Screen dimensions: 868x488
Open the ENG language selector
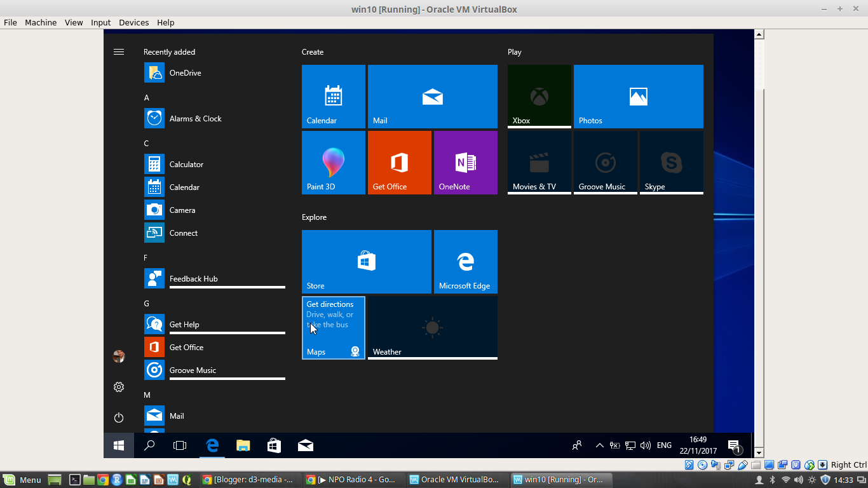pos(664,445)
